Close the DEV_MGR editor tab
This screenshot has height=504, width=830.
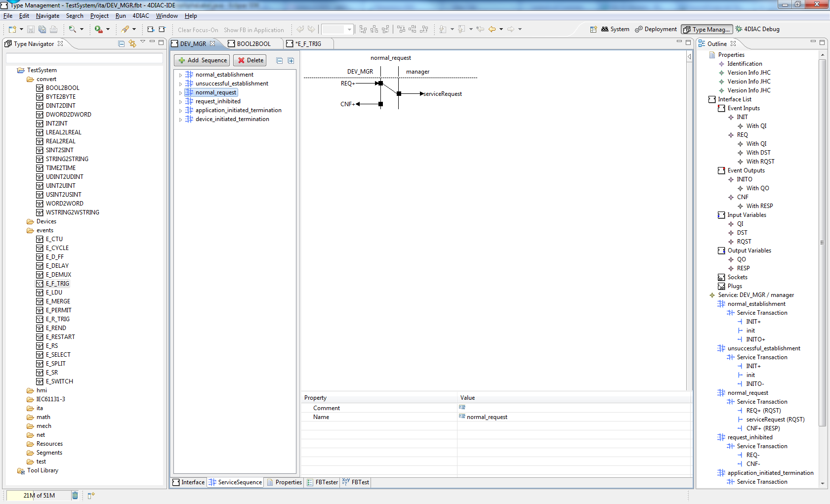pyautogui.click(x=212, y=43)
